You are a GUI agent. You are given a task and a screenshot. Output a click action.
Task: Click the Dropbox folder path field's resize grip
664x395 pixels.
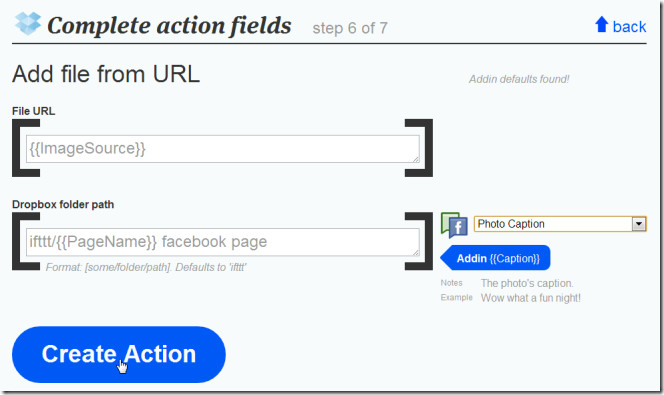pos(416,252)
